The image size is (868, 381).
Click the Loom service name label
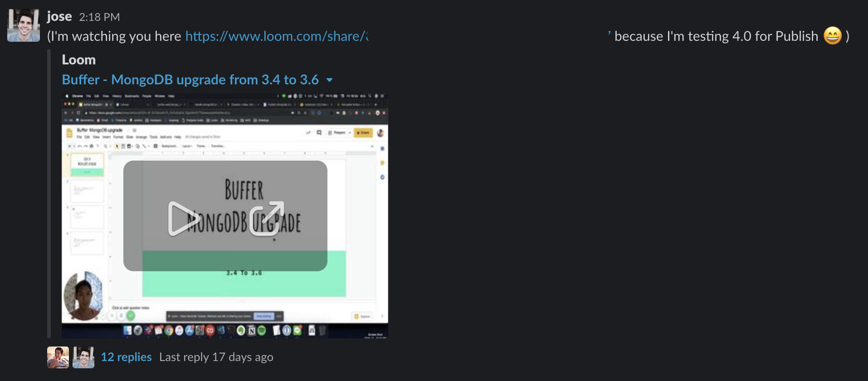tap(79, 60)
